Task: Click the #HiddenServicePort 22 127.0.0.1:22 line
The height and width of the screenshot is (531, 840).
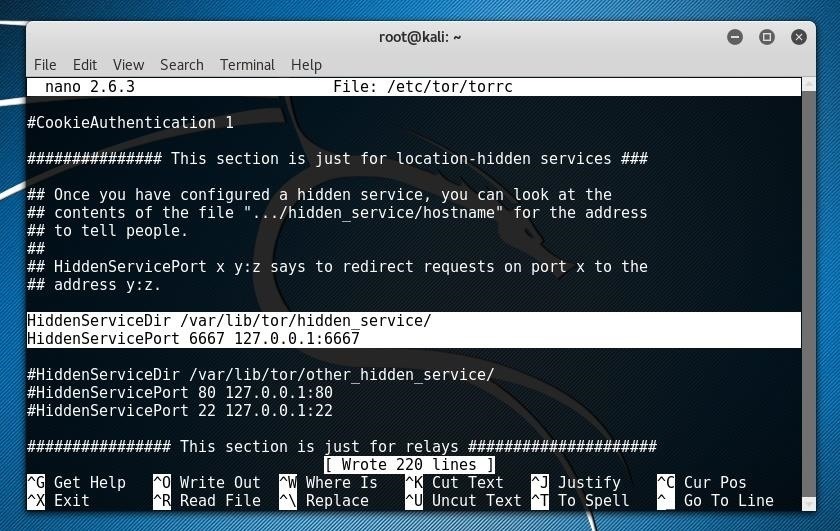Action: [x=180, y=410]
